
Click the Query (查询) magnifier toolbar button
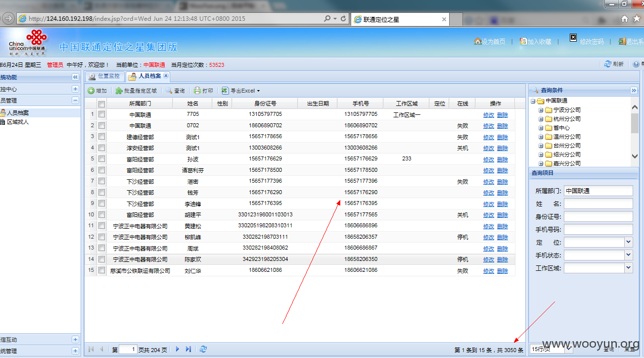176,91
